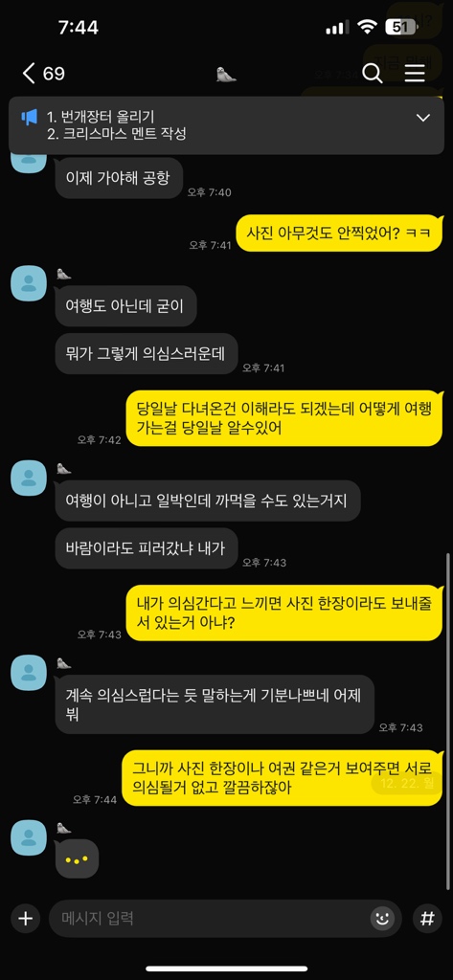The image size is (453, 980).
Task: Open chat search with magnifier icon
Action: (x=373, y=74)
